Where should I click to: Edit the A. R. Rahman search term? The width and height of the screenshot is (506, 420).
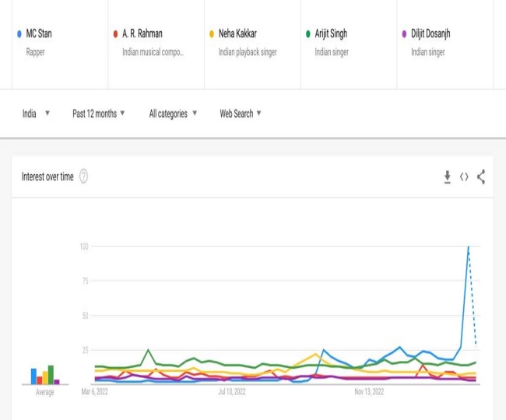tap(142, 34)
